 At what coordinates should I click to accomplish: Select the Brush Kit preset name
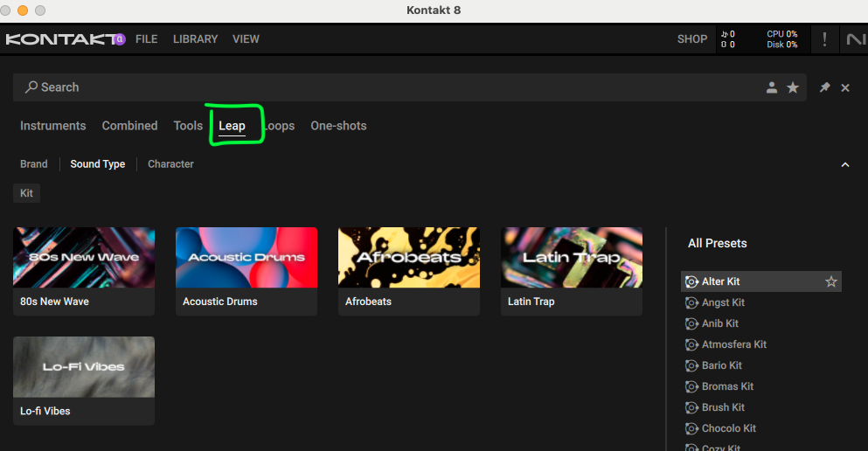[723, 408]
